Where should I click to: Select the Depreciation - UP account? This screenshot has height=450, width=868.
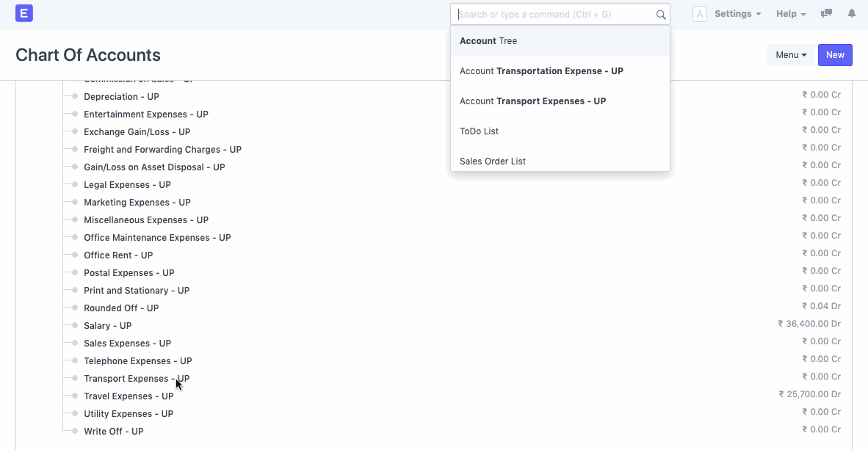[121, 96]
